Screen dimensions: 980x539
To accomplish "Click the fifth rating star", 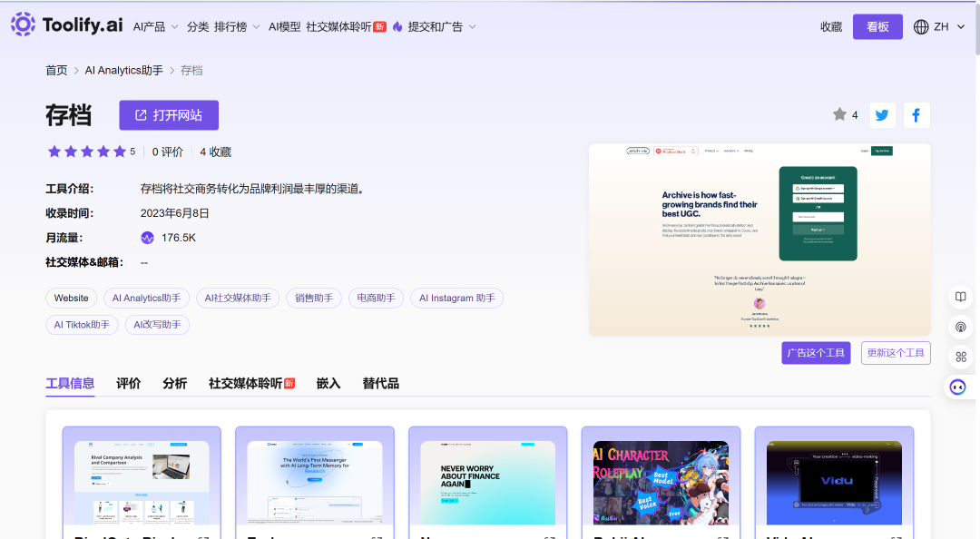I will tap(120, 152).
